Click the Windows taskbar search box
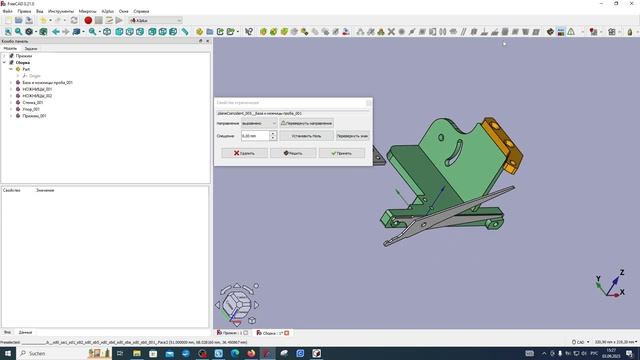This screenshot has height=360, width=640. coord(64,353)
